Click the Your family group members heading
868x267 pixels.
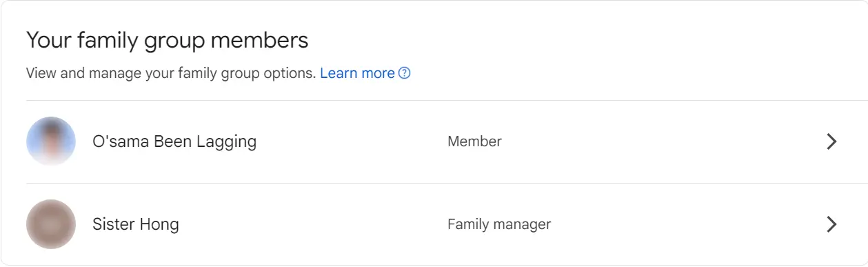[x=168, y=41]
